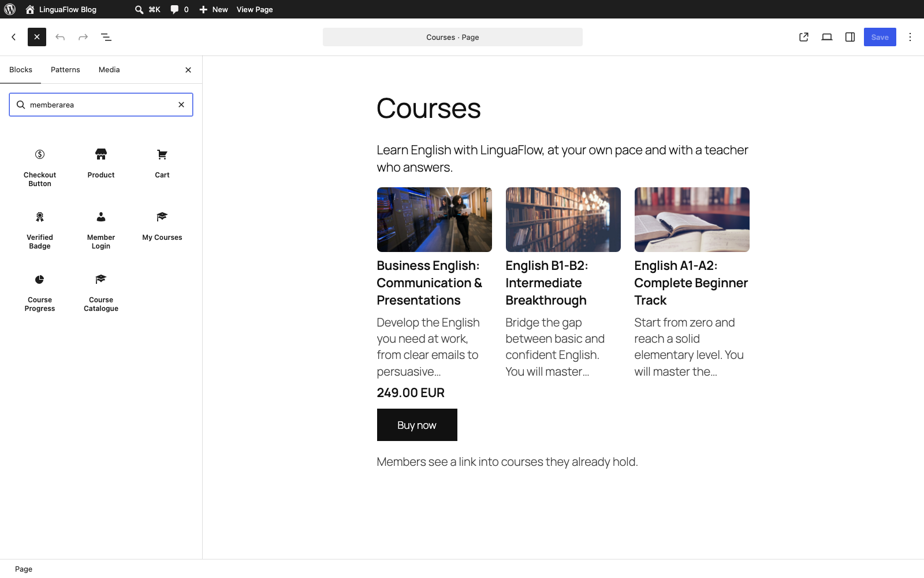924x578 pixels.
Task: Clear the block search text
Action: click(181, 105)
